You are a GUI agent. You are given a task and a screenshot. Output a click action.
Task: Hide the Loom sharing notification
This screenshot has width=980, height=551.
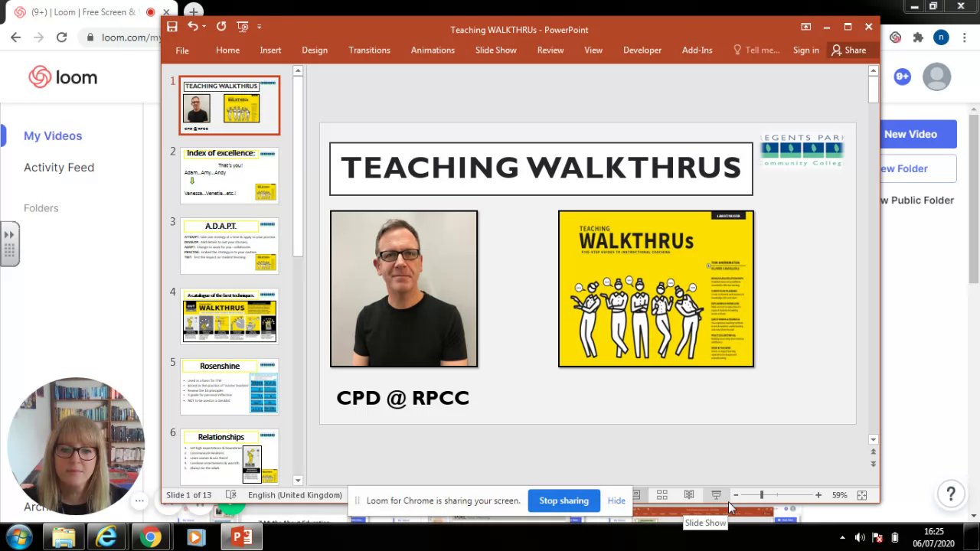[616, 500]
